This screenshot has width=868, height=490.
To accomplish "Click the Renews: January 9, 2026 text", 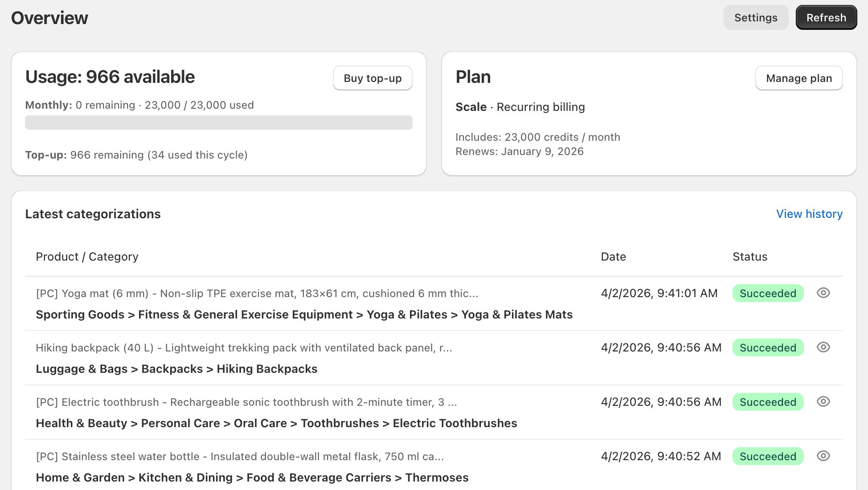I will 520,151.
